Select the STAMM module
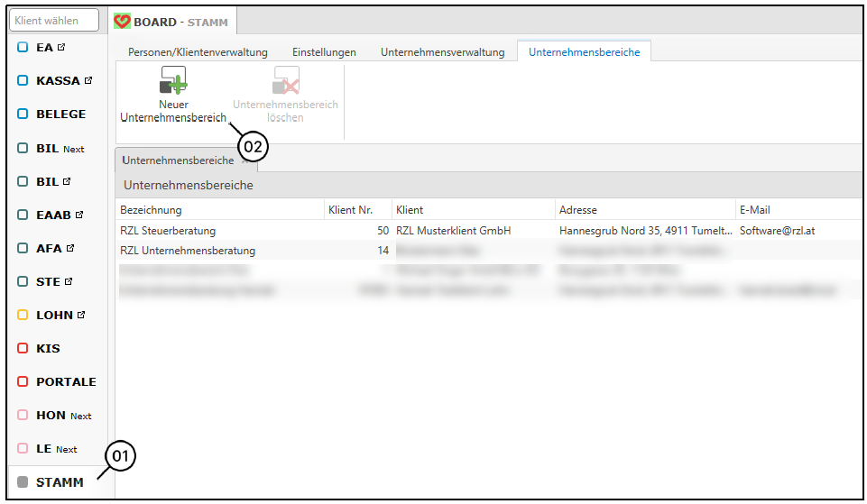Screen dimensions: 867x504 click(x=59, y=482)
